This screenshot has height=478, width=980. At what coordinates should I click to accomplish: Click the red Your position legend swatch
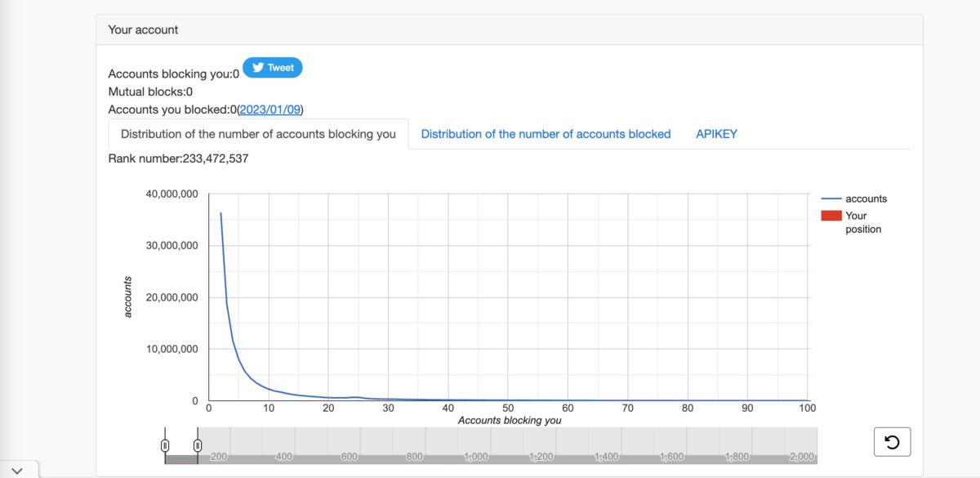(831, 216)
